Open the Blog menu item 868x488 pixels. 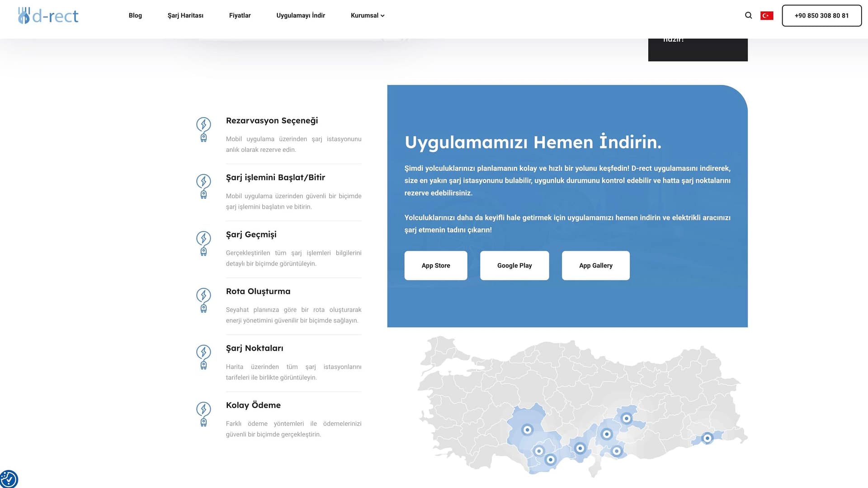tap(135, 15)
